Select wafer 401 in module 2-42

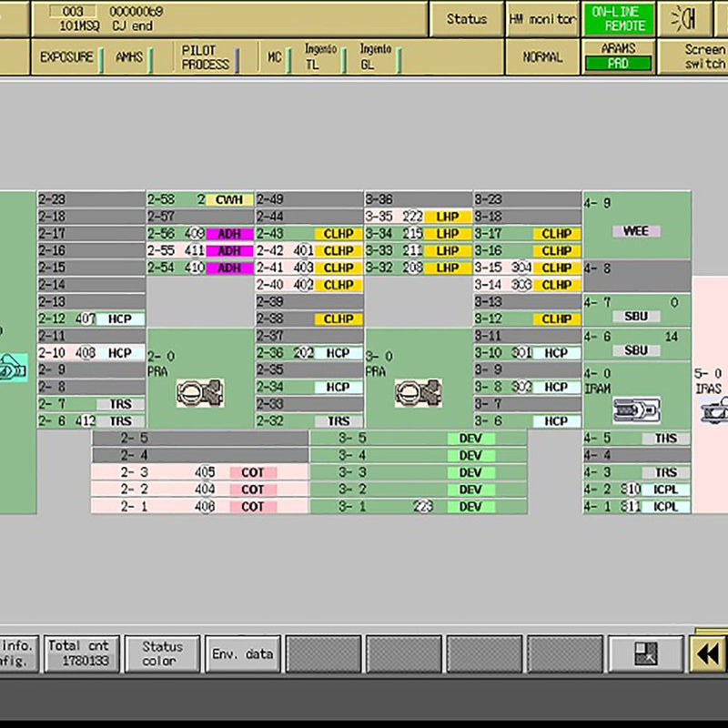pos(303,251)
